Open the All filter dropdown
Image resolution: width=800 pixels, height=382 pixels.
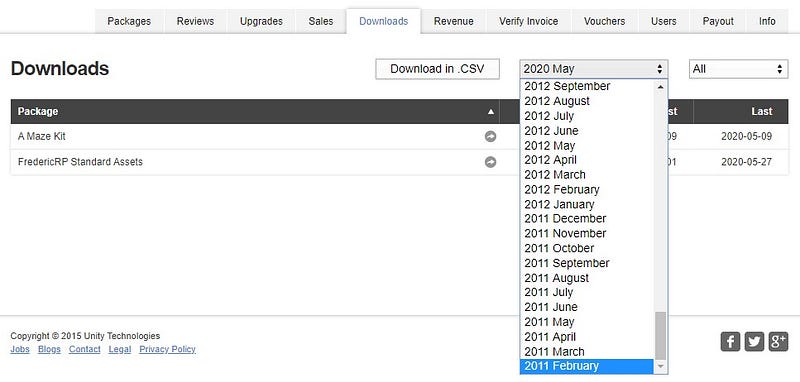tap(738, 69)
